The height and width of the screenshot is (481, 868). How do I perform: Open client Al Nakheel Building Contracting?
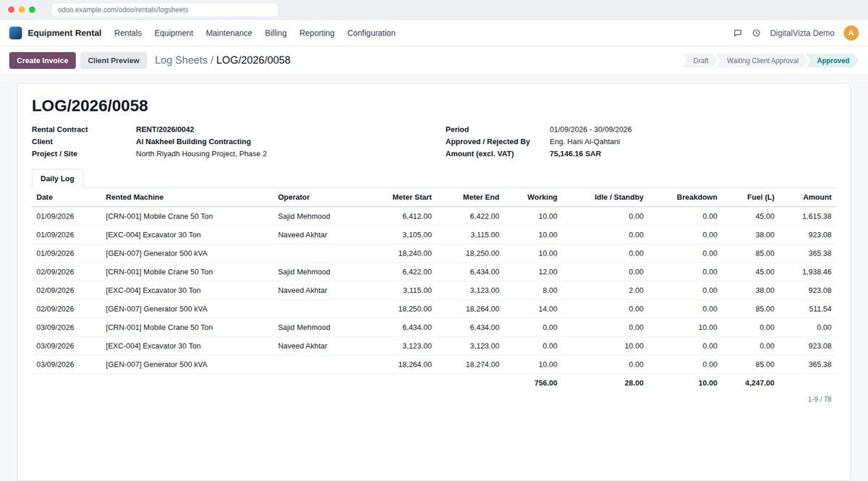(x=193, y=142)
